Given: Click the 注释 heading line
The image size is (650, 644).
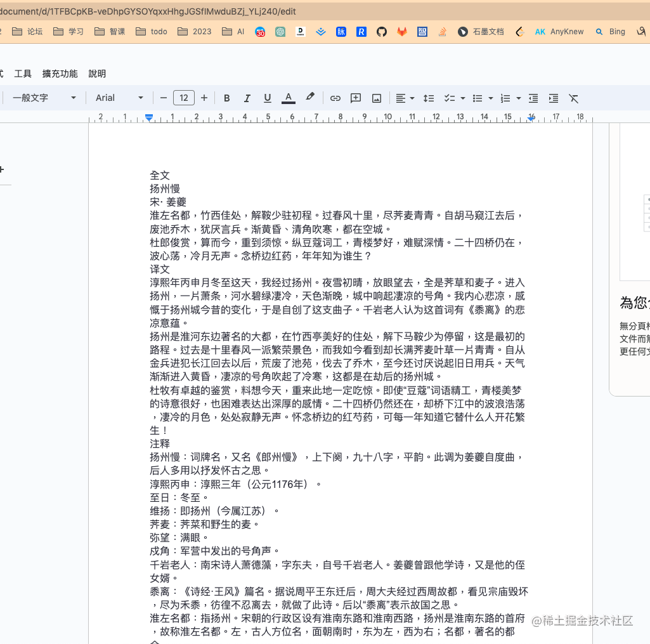Looking at the screenshot, I should click(160, 444).
